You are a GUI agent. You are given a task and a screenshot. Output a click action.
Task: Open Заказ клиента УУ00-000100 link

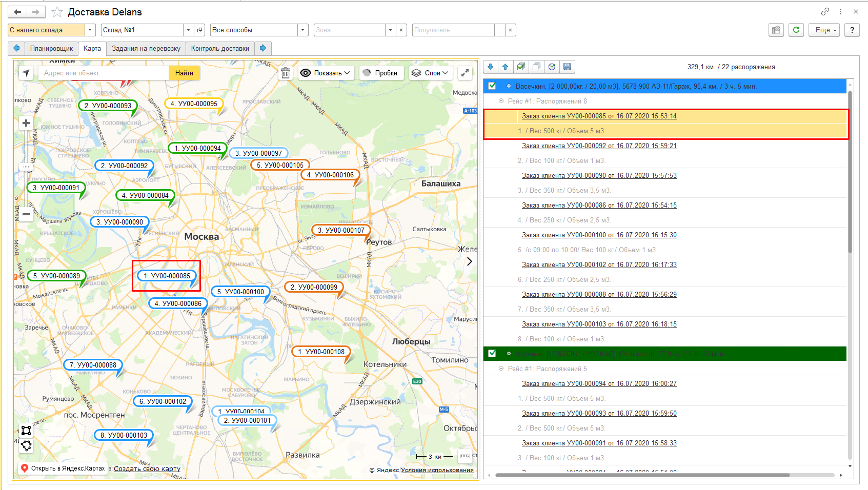pyautogui.click(x=599, y=235)
